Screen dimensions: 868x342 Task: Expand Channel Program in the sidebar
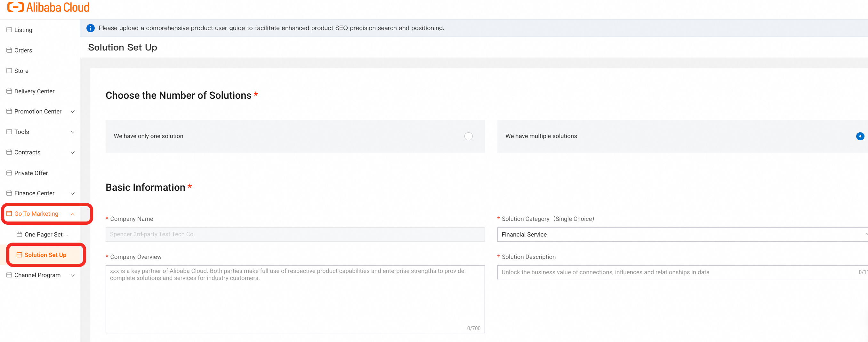(72, 275)
